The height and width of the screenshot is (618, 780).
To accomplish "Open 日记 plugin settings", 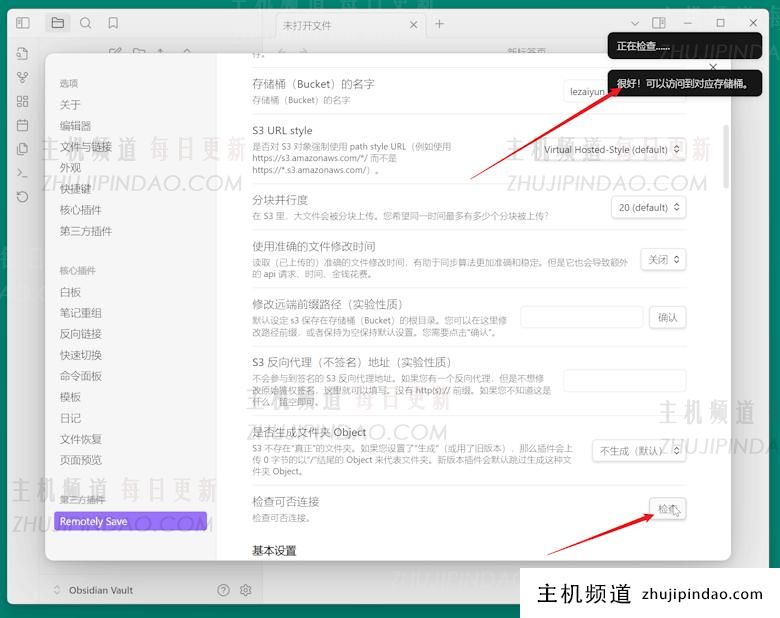I will pos(70,418).
